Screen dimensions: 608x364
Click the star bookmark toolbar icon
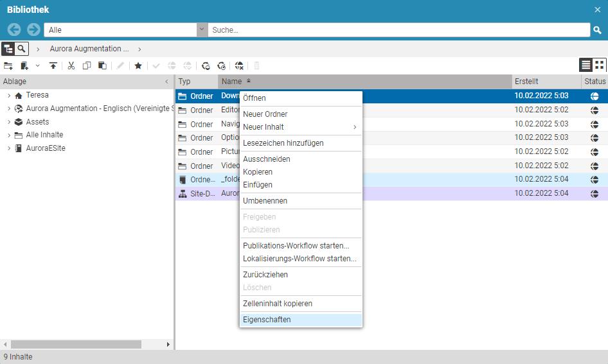[138, 65]
